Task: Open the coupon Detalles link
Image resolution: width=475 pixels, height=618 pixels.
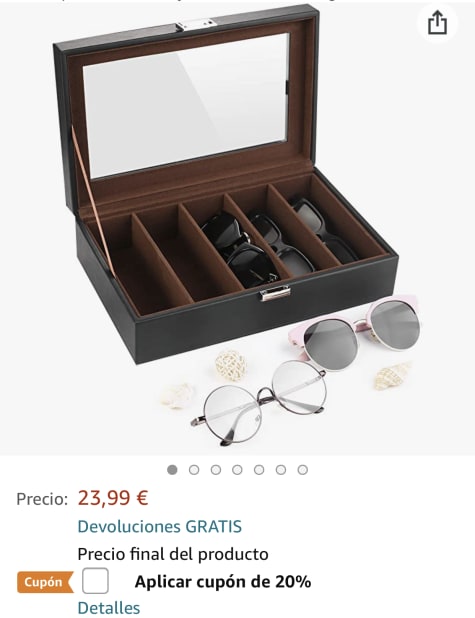Action: click(109, 608)
